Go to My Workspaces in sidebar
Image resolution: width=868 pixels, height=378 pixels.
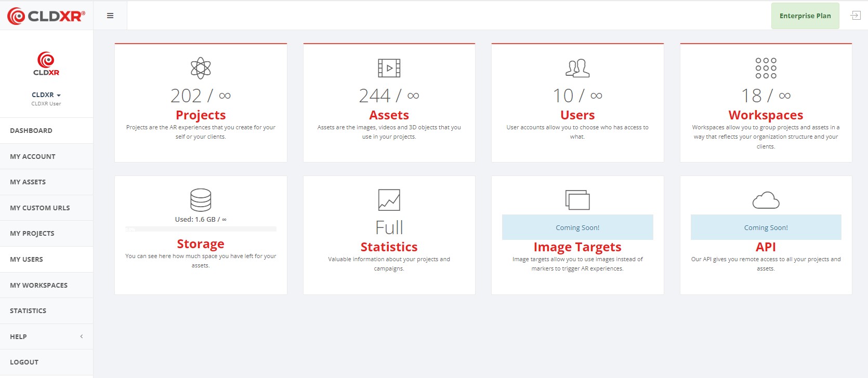[39, 285]
